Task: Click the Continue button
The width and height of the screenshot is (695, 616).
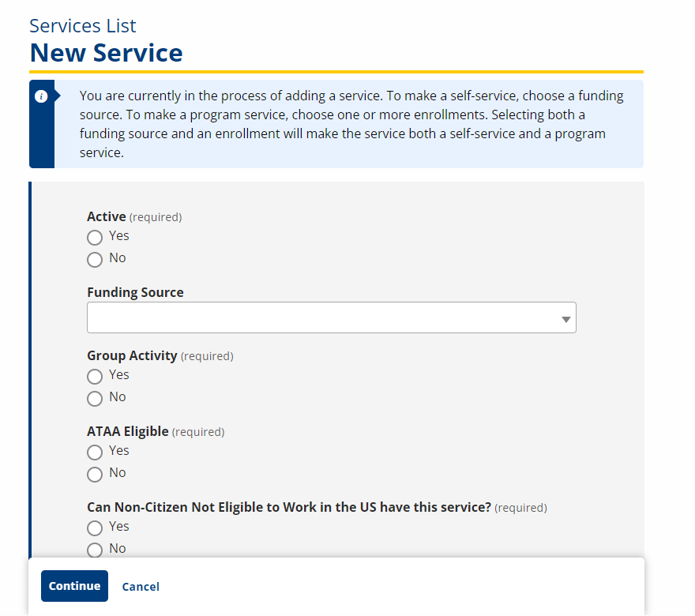Action: click(74, 586)
